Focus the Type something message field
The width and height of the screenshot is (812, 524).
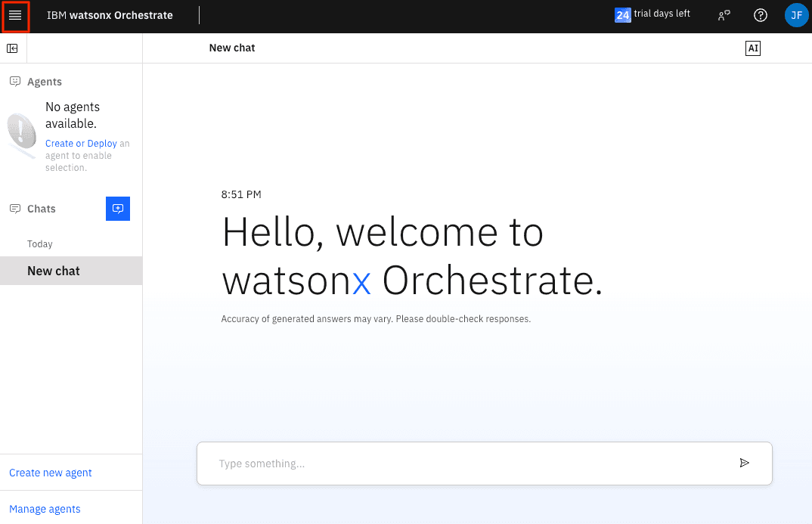tap(469, 464)
